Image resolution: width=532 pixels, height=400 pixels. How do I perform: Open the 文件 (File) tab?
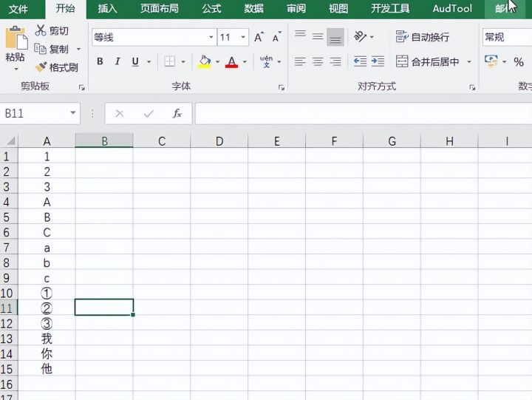(18, 8)
